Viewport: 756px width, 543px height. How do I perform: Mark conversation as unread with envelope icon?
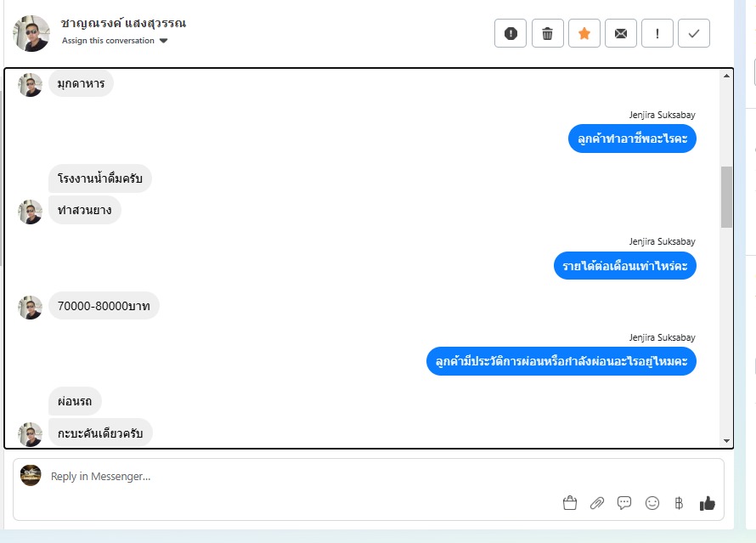pyautogui.click(x=621, y=33)
